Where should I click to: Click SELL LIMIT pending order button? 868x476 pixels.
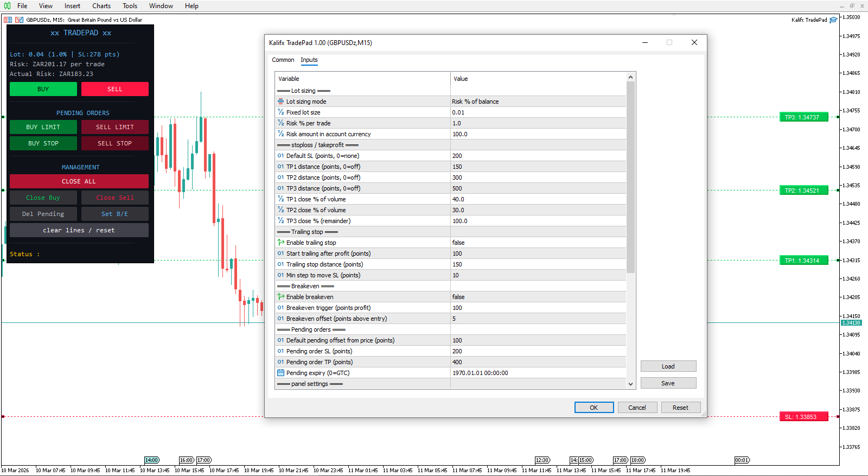(115, 127)
